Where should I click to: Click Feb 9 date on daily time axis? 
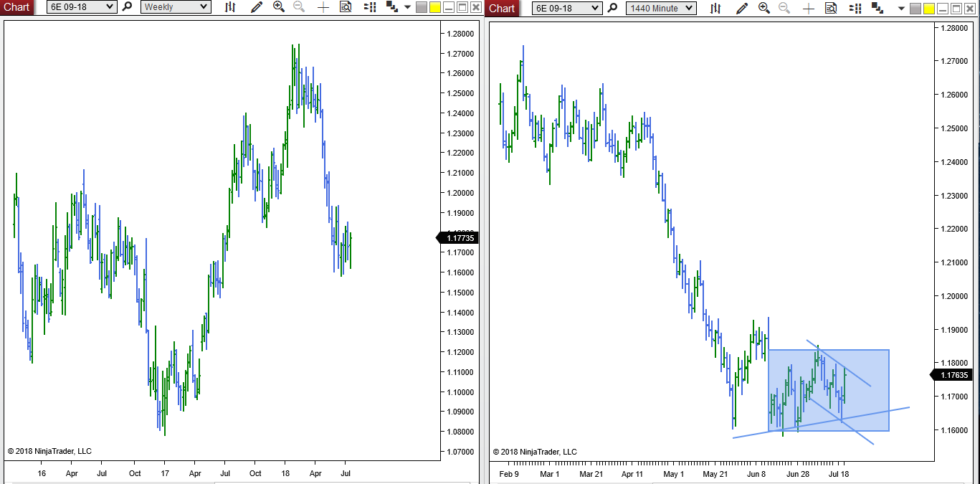(508, 474)
